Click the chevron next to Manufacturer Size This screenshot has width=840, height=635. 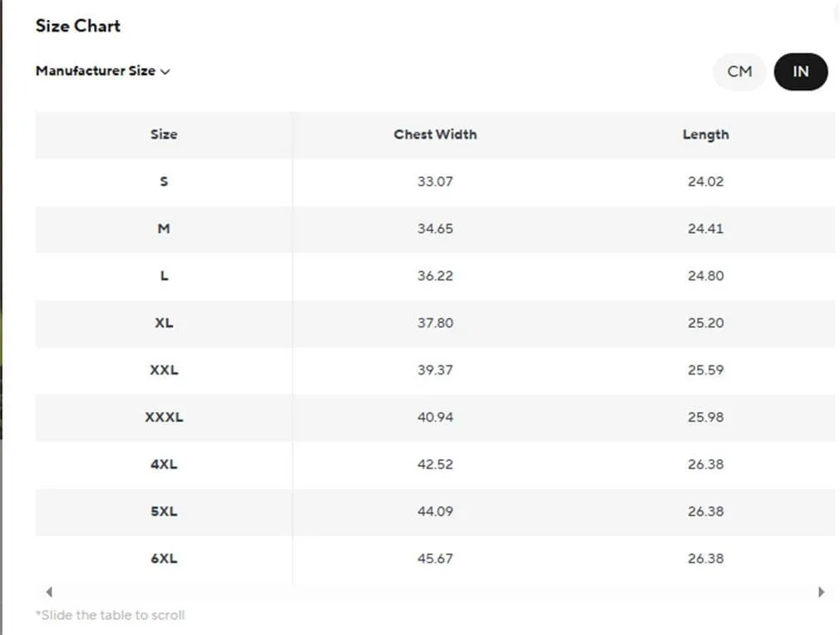click(x=165, y=72)
